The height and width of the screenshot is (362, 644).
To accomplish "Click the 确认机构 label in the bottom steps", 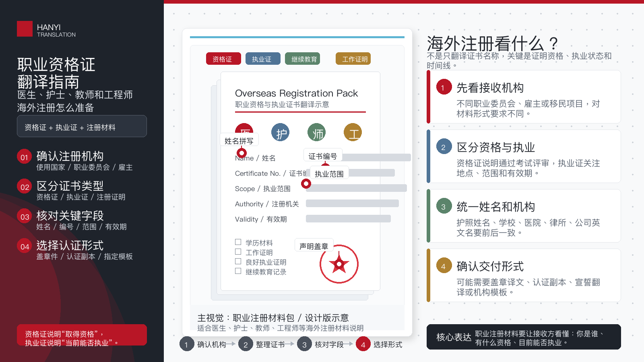I will 212,345.
